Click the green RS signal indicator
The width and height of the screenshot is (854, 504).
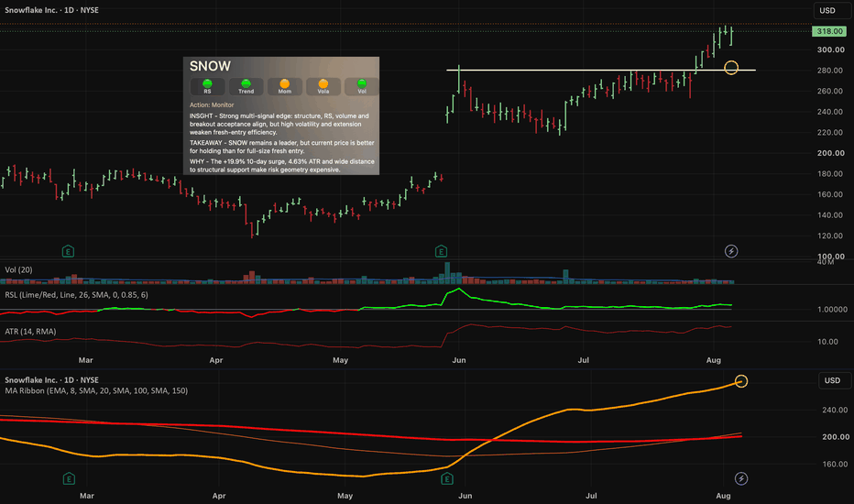207,86
